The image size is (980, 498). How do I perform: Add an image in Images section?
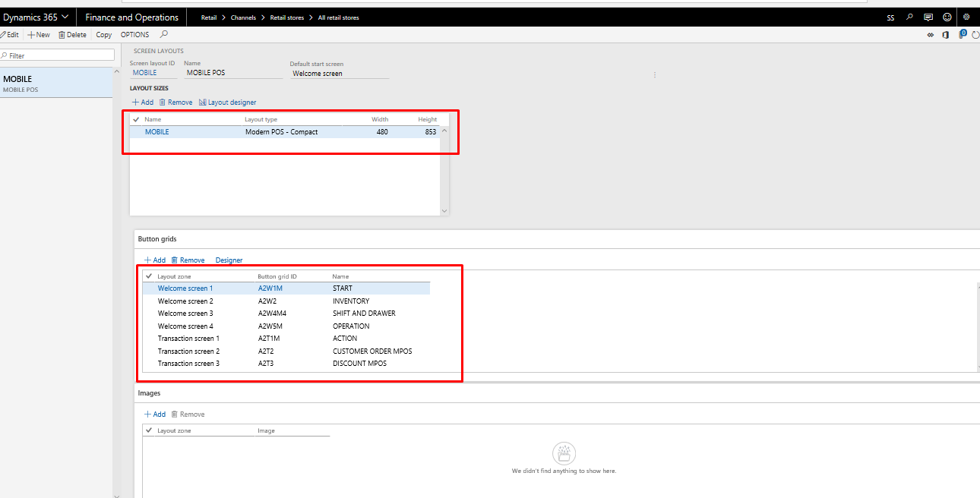154,414
